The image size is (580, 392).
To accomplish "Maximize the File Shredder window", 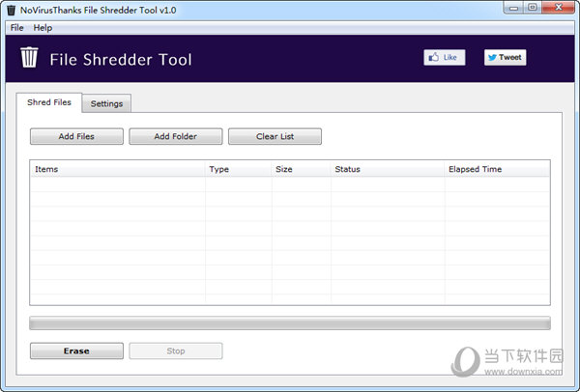I will click(533, 8).
